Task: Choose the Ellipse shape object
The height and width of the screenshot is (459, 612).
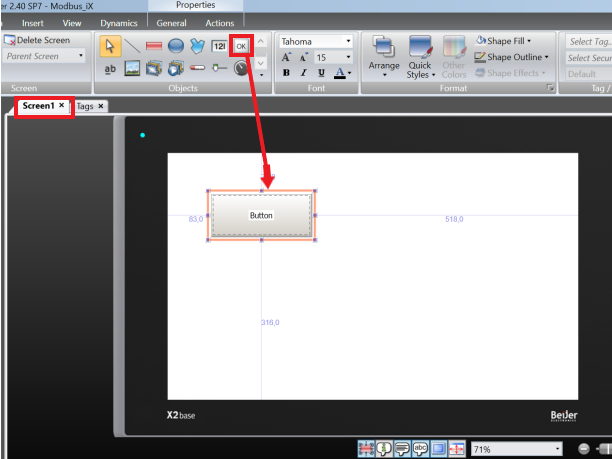Action: 175,45
